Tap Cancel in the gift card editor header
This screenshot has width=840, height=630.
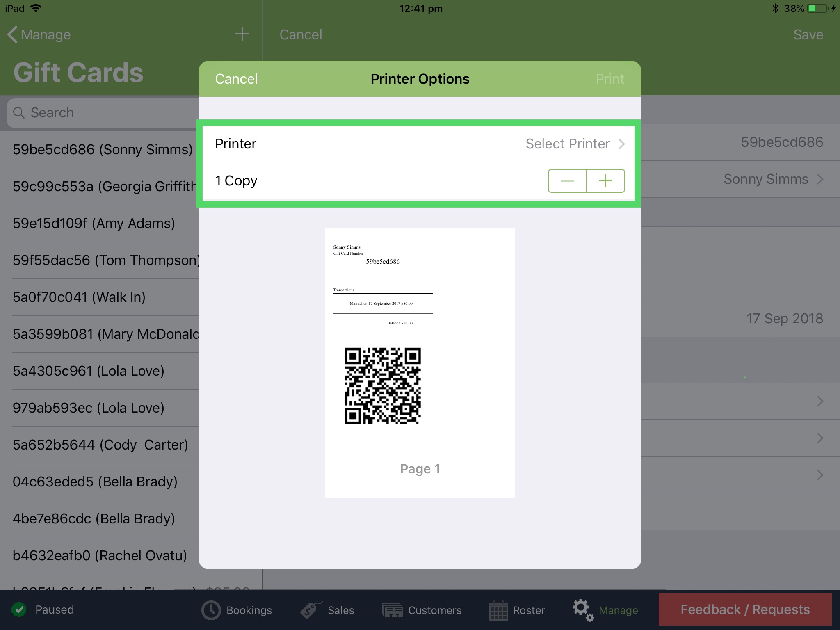pos(301,34)
